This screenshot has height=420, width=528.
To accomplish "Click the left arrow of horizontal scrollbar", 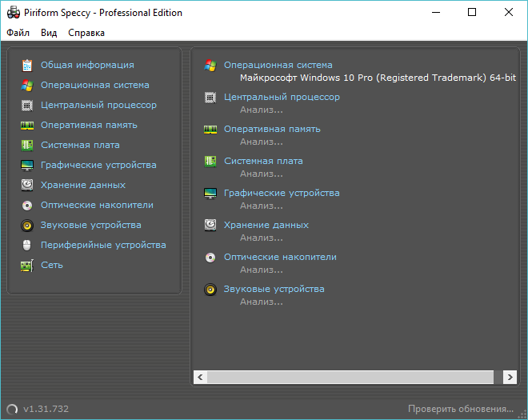I will (x=201, y=376).
